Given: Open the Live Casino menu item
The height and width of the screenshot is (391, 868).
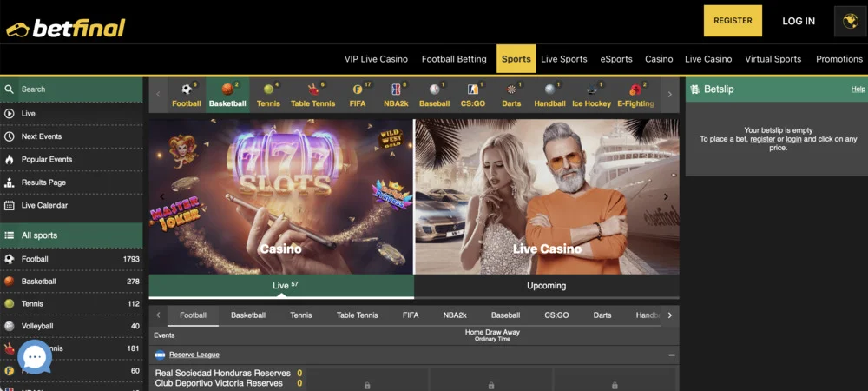Looking at the screenshot, I should click(708, 59).
